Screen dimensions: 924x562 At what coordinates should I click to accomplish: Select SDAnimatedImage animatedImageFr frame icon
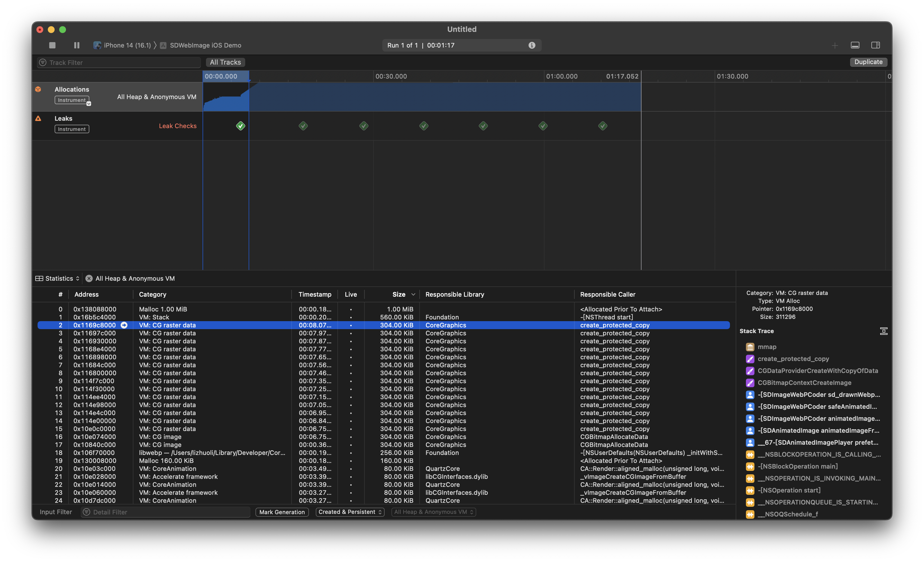coord(750,431)
